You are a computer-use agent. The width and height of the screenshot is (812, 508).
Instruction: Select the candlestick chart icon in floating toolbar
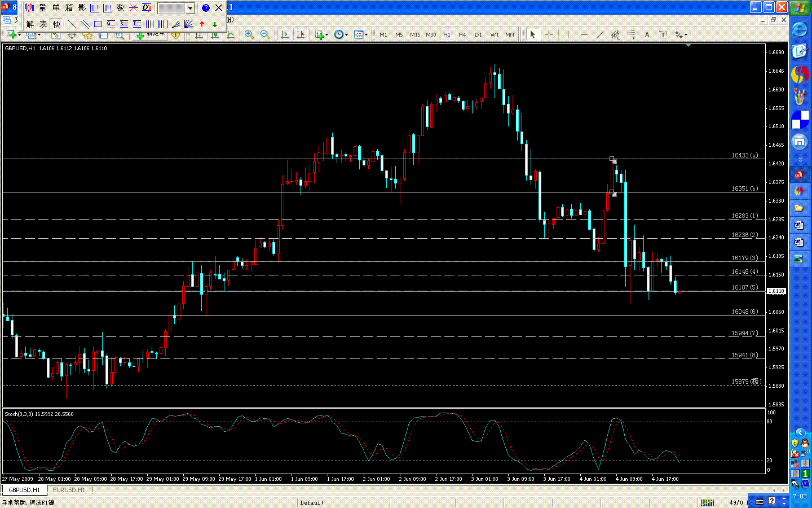tap(29, 8)
